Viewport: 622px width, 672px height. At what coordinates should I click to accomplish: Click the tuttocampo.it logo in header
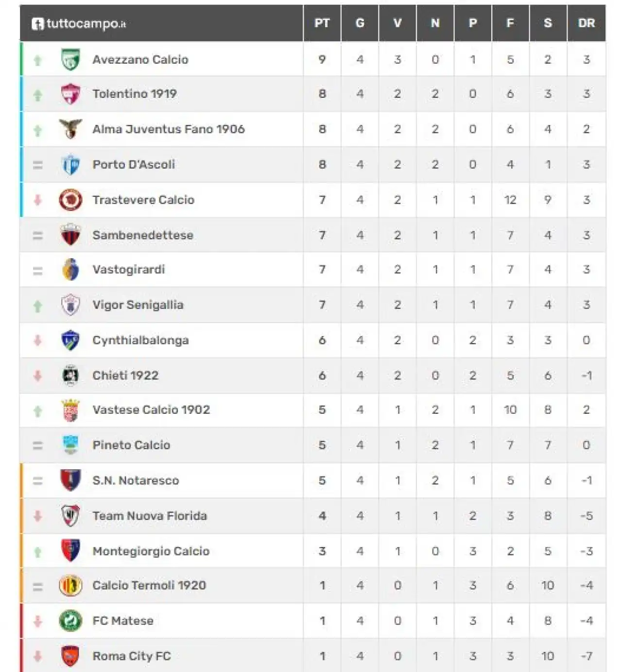click(x=79, y=23)
